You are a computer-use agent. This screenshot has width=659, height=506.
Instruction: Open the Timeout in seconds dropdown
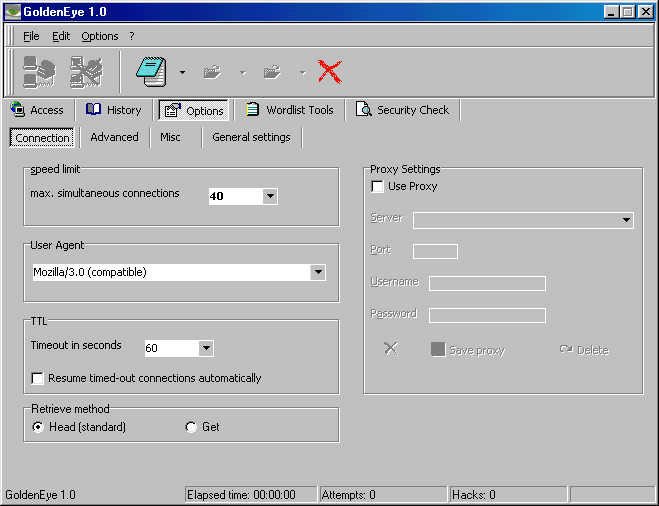pos(206,348)
